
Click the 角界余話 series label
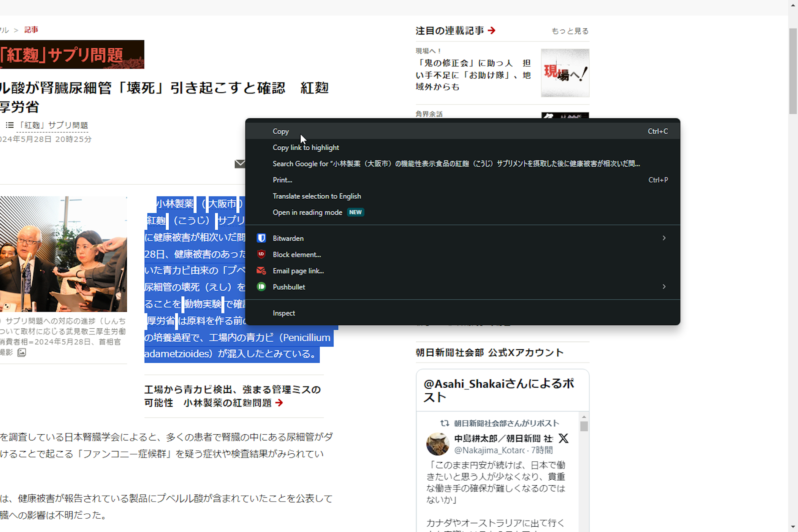point(429,114)
